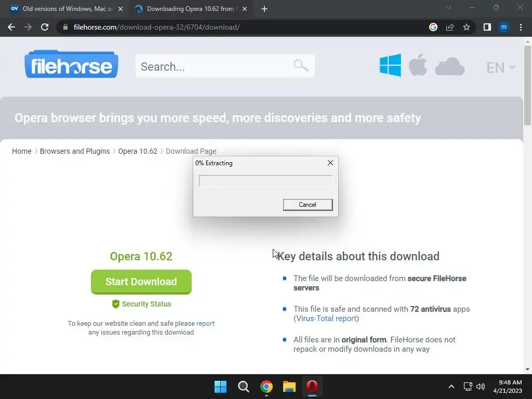Open volume control tray icon
Viewport: 532px width, 399px height.
(x=481, y=387)
